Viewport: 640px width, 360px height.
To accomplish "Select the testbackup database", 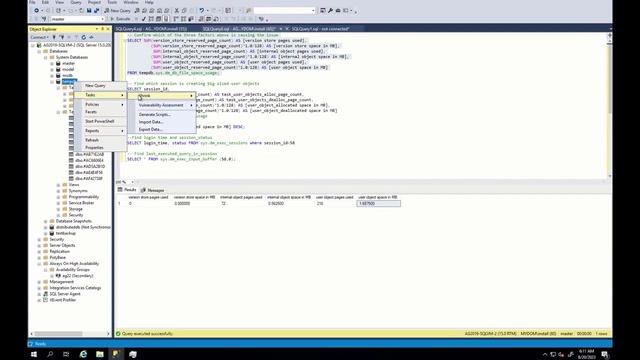I will [x=66, y=233].
